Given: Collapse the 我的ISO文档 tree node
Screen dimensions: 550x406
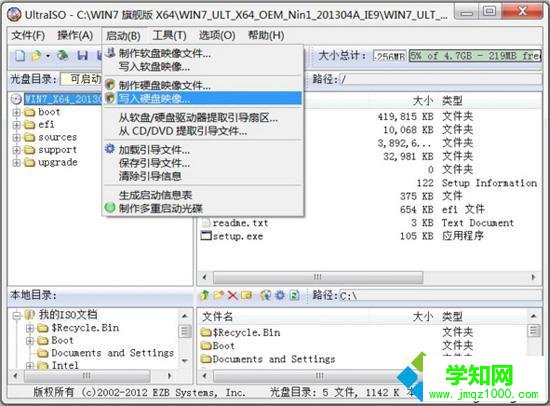Looking at the screenshot, I should [x=16, y=315].
